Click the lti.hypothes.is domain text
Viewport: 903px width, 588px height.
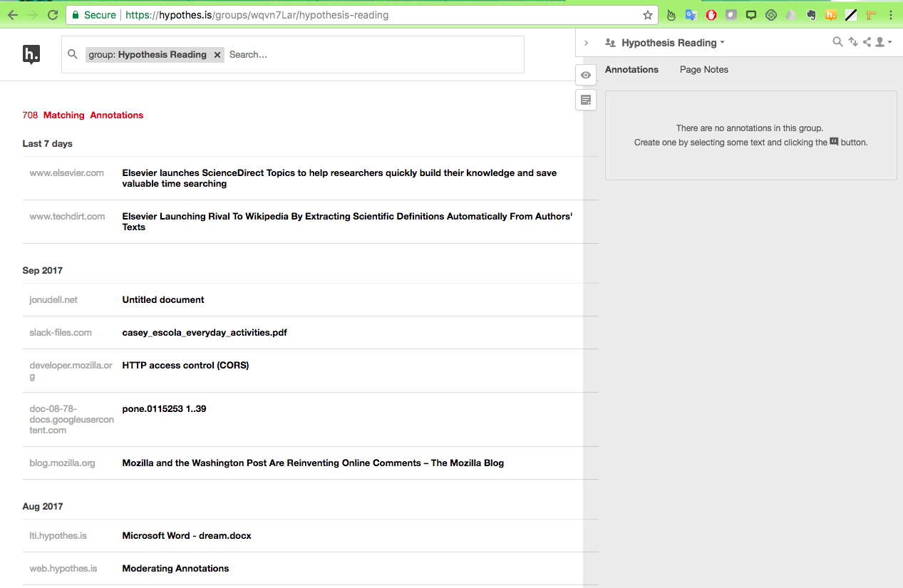tap(58, 536)
